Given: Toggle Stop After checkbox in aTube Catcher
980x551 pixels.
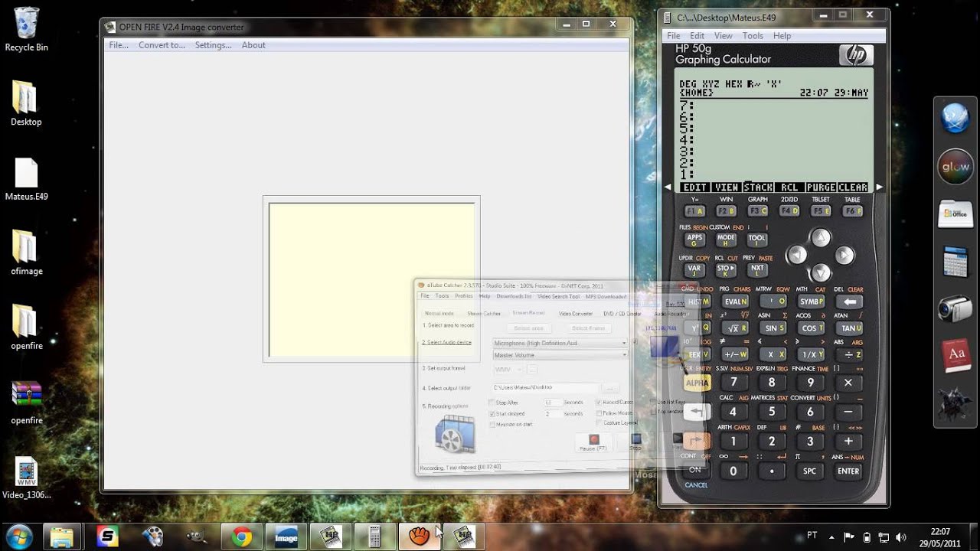Looking at the screenshot, I should 492,403.
